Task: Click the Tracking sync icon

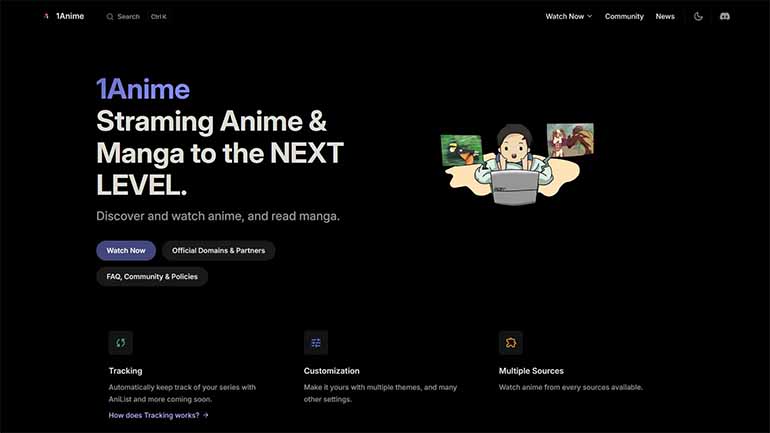Action: (x=120, y=343)
